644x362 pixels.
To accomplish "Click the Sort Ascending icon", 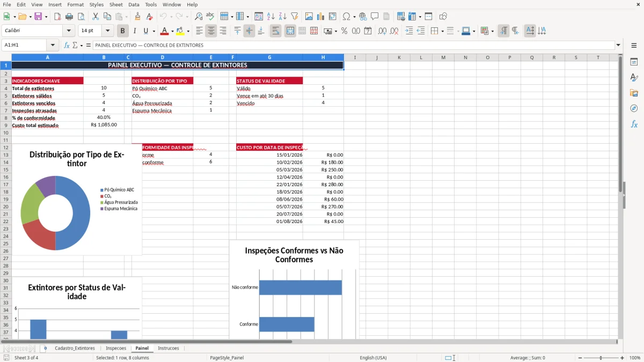I will [x=271, y=17].
